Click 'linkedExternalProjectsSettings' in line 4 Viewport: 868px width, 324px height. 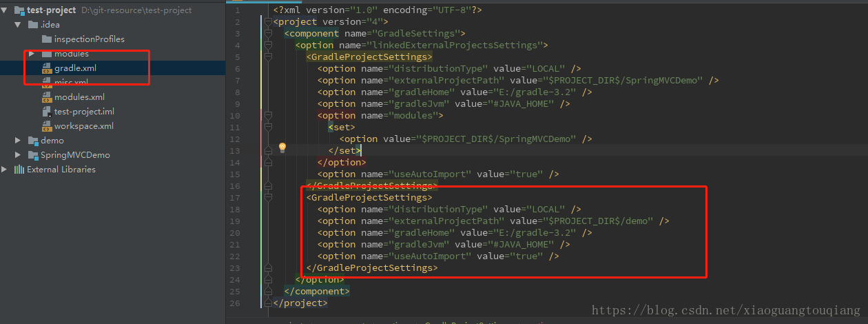457,45
